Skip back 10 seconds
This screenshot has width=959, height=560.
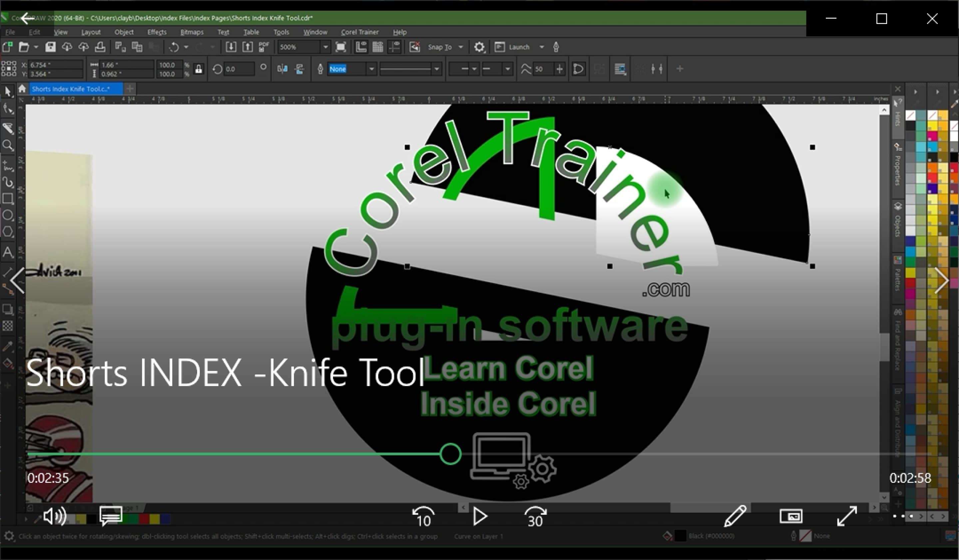click(x=423, y=516)
